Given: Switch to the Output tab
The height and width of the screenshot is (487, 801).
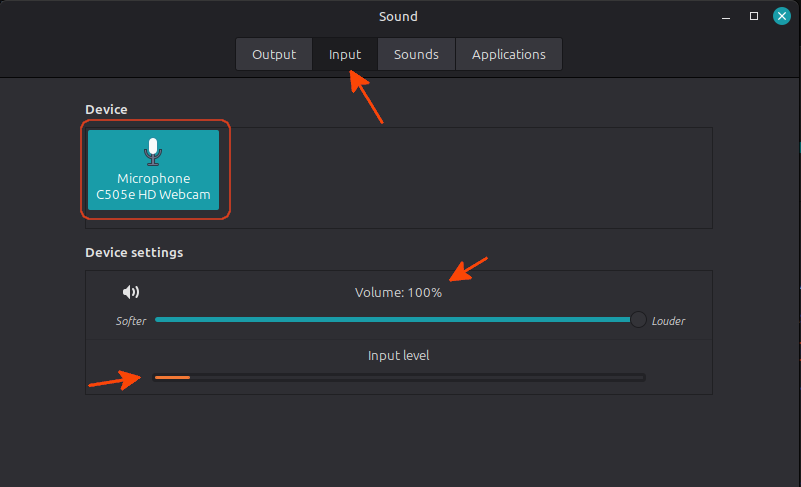Looking at the screenshot, I should pos(274,54).
